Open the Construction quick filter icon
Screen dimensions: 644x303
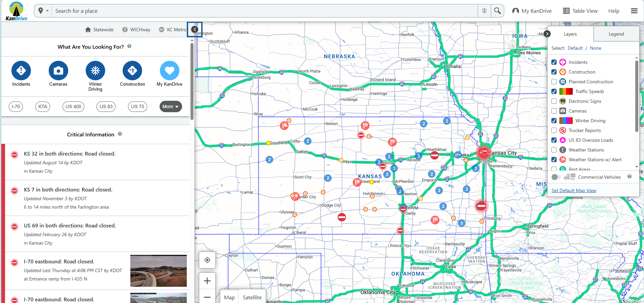[x=132, y=71]
